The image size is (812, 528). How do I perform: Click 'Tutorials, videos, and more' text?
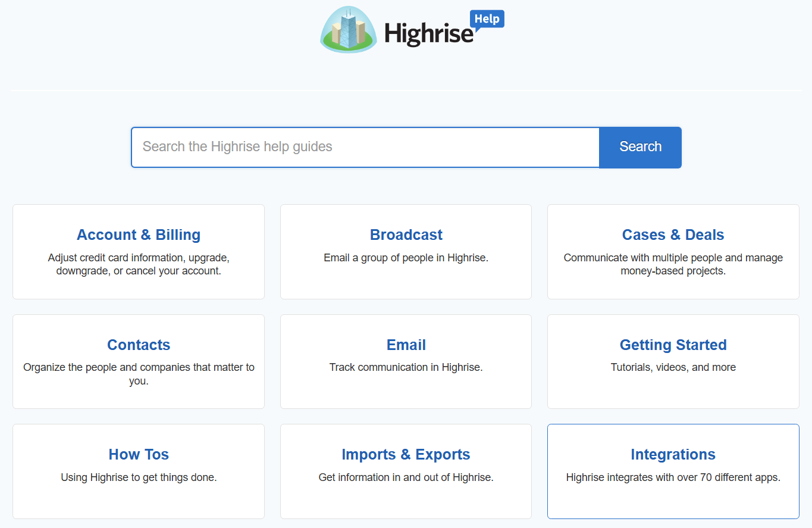tap(673, 367)
